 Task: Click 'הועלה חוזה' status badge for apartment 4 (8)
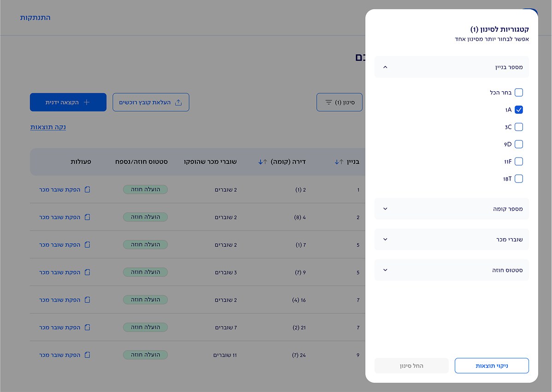click(145, 217)
